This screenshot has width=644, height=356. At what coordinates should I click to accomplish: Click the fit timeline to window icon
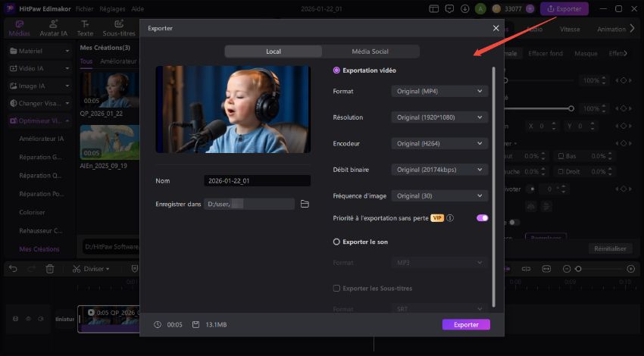[546, 269]
